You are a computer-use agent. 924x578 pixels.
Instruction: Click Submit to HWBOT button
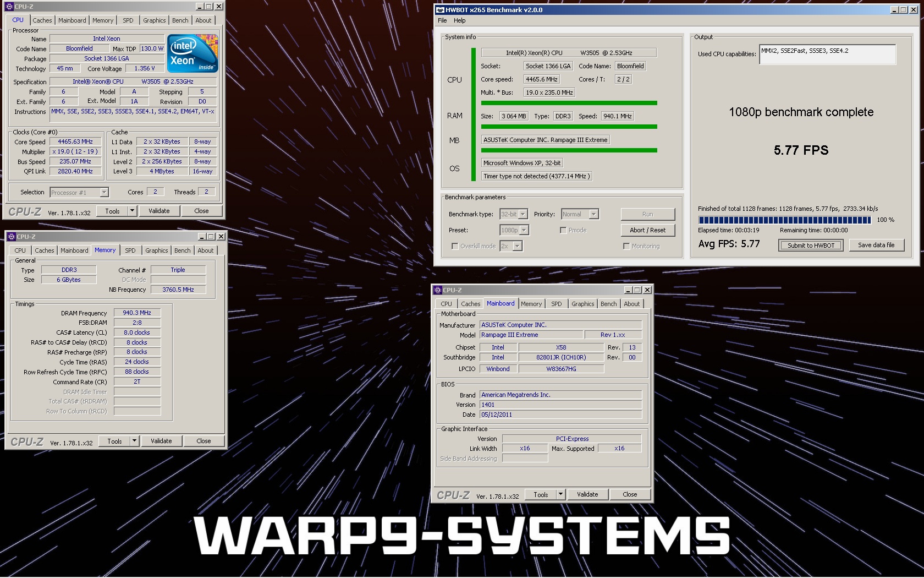point(811,246)
